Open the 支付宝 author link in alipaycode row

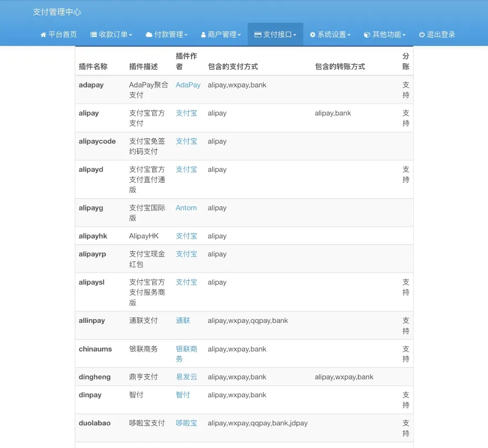pos(187,141)
